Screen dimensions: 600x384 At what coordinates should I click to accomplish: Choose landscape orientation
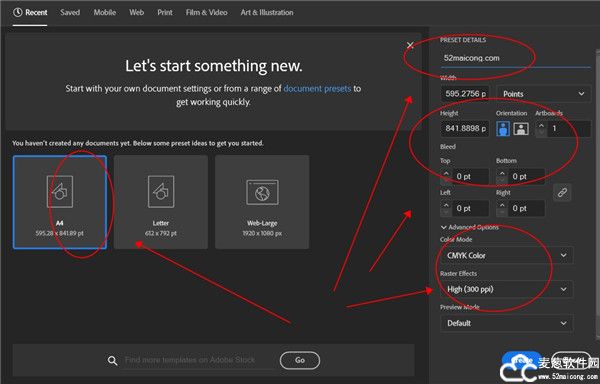pyautogui.click(x=521, y=129)
